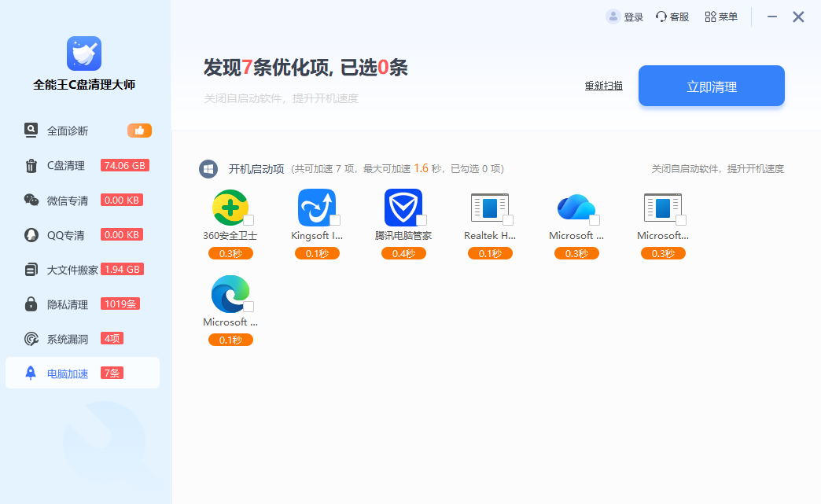The height and width of the screenshot is (504, 821).
Task: Click the Kingsoft startup item icon
Action: [316, 208]
